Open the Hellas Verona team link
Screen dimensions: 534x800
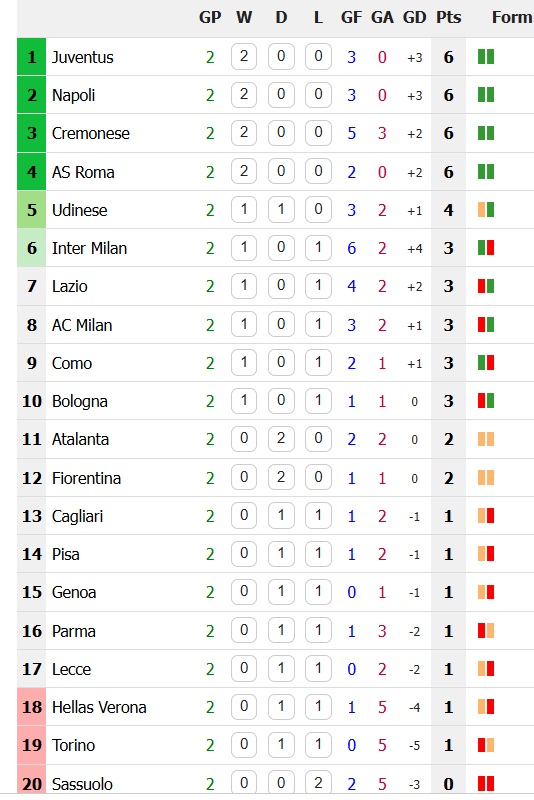(x=99, y=708)
